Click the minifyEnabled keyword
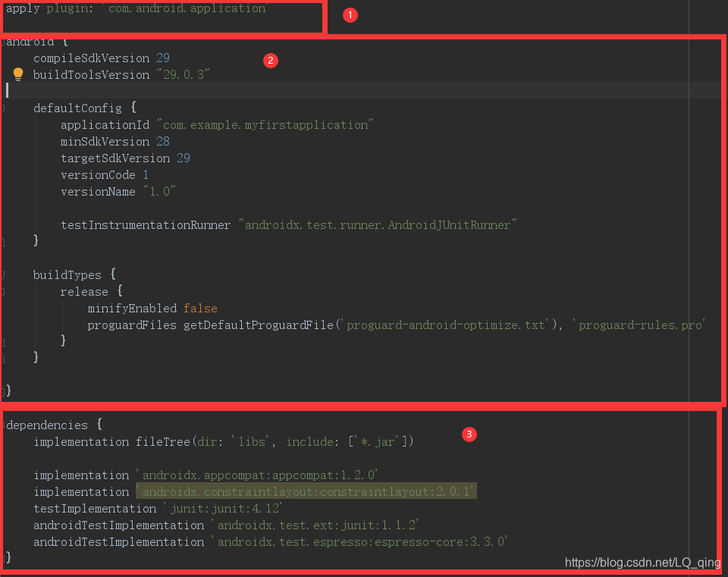Image resolution: width=728 pixels, height=577 pixels. pyautogui.click(x=132, y=309)
